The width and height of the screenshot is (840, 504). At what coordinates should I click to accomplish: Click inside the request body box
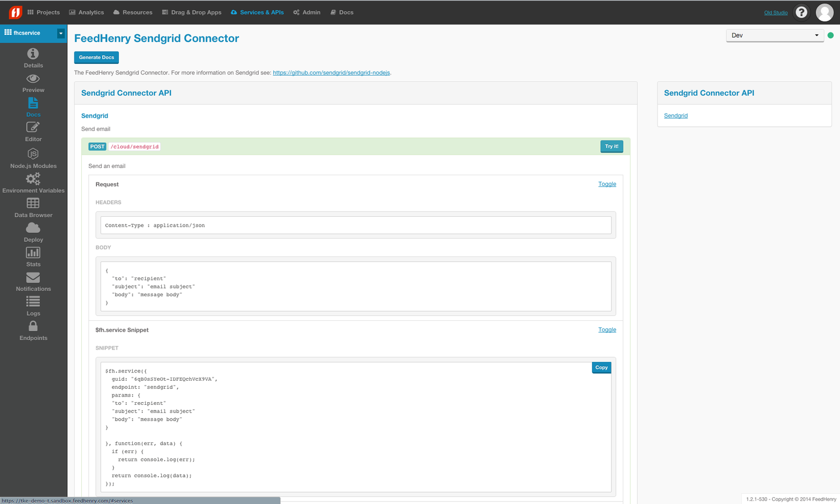pos(356,286)
